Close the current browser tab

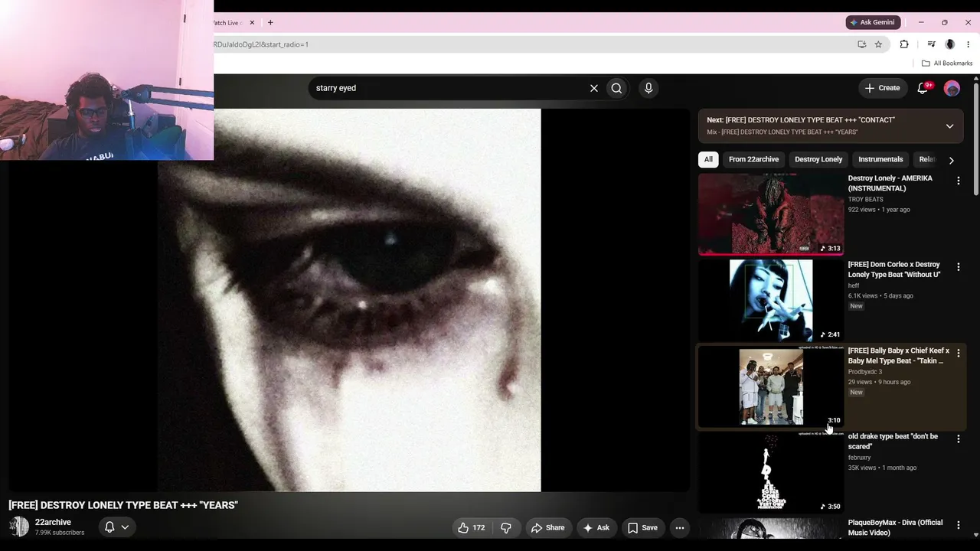(252, 23)
